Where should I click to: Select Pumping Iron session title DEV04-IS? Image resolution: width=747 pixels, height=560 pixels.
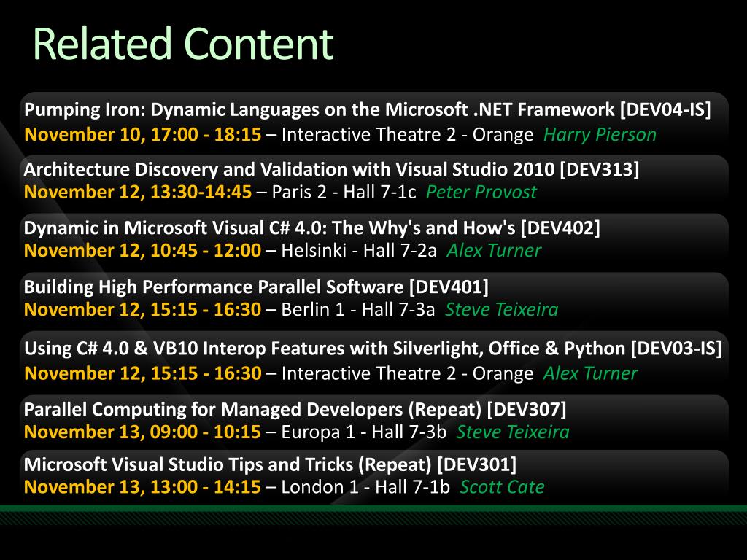coord(368,110)
